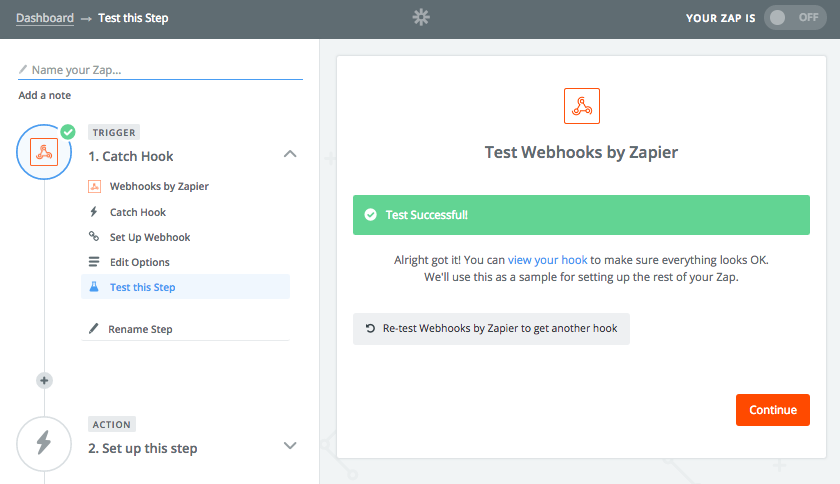Screen dimensions: 840x484
Task: Toggle the Zap ON/OFF switch
Action: tap(795, 18)
